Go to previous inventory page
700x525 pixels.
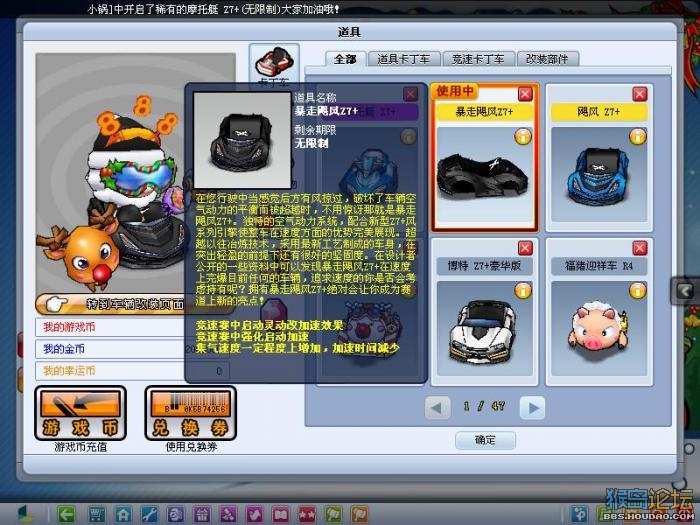click(x=437, y=407)
